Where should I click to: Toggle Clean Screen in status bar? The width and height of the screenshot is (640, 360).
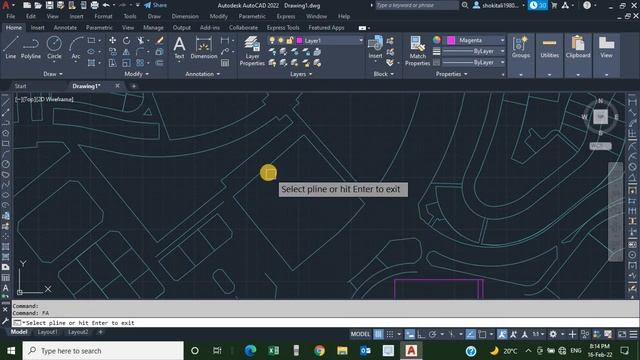622,334
